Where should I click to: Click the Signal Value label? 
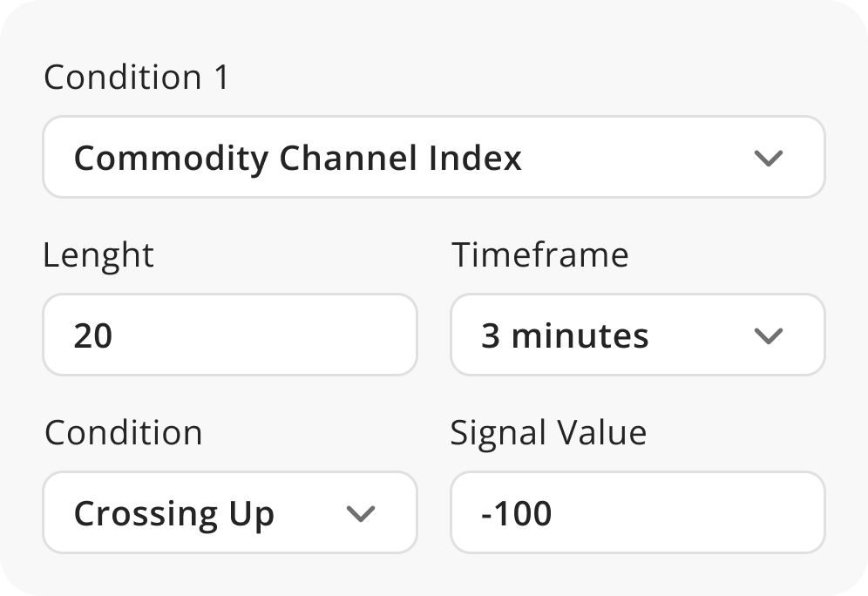click(x=548, y=432)
